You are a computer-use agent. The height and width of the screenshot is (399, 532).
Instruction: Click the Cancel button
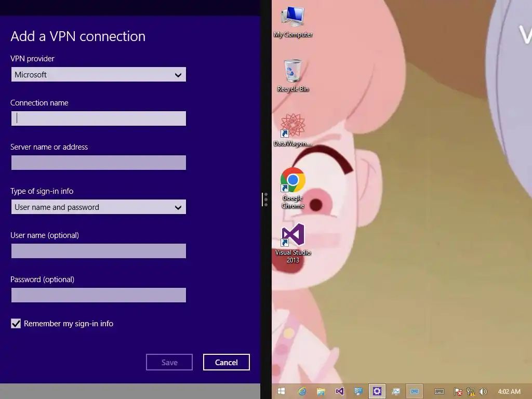(x=227, y=362)
